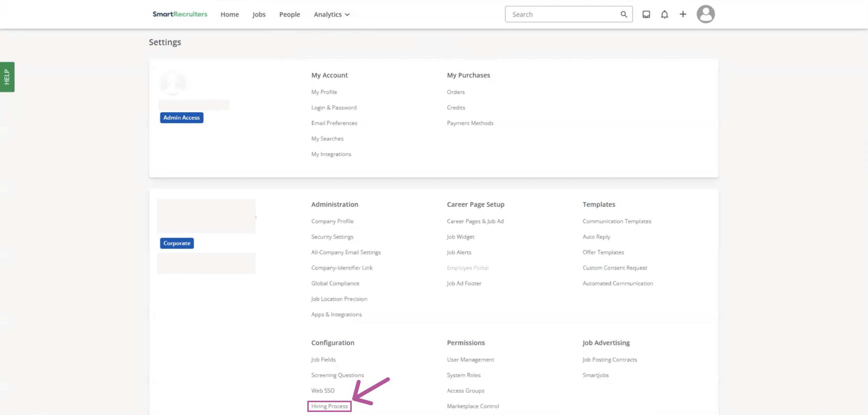Screen dimensions: 868x415
Task: Open the notifications bell
Action: tap(664, 14)
